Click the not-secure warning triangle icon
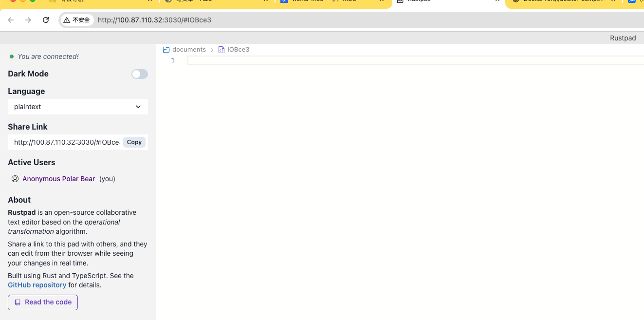Screen dimensions: 644x320 [67, 20]
